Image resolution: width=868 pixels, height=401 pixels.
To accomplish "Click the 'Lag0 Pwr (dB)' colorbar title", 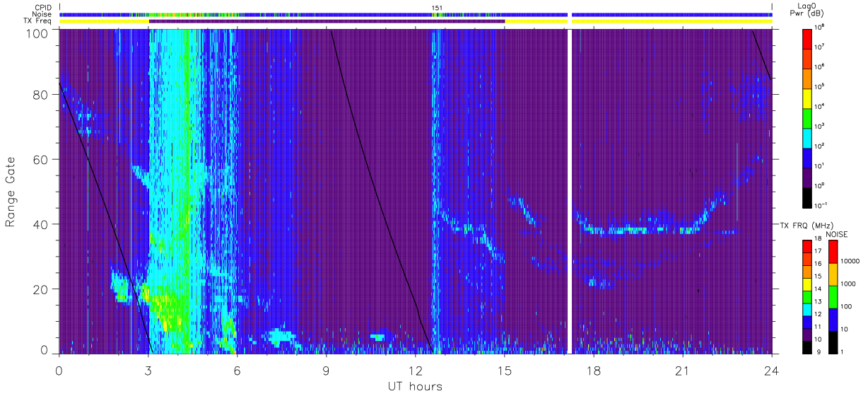I will point(807,11).
